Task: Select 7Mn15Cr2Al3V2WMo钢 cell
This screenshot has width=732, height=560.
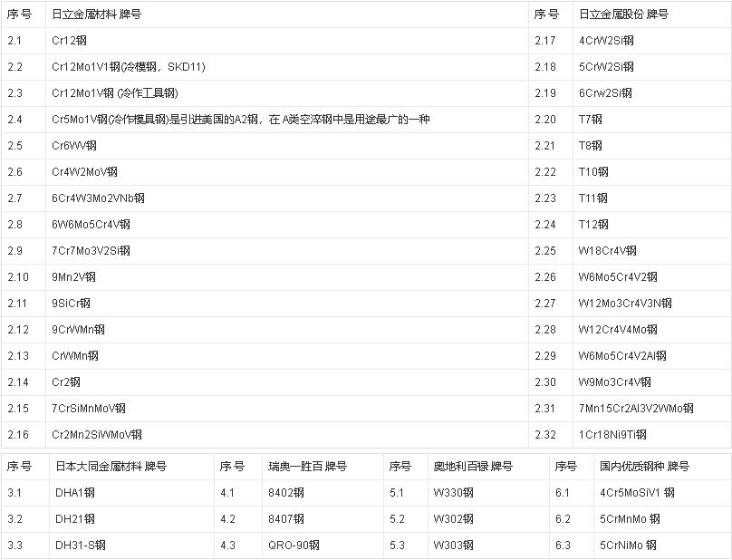Action: coord(636,409)
